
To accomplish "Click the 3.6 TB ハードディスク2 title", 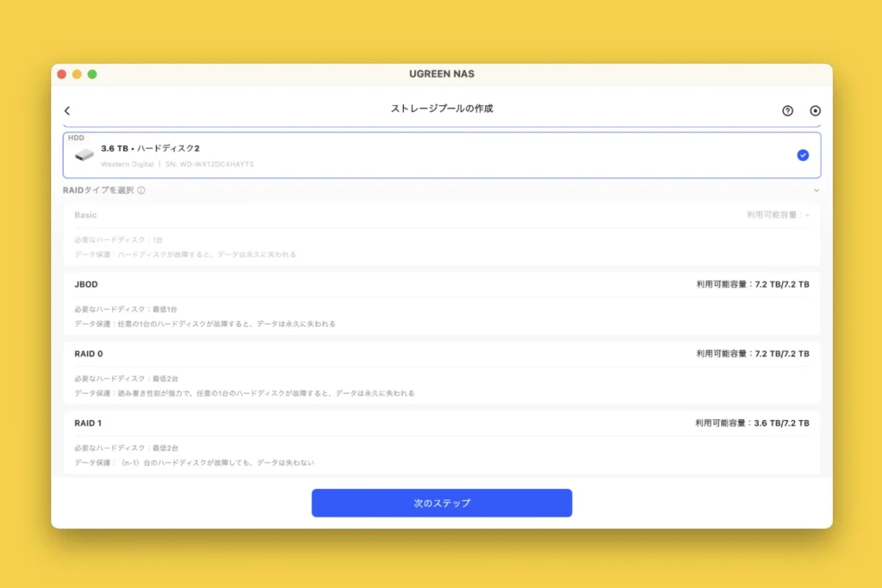I will click(x=150, y=148).
